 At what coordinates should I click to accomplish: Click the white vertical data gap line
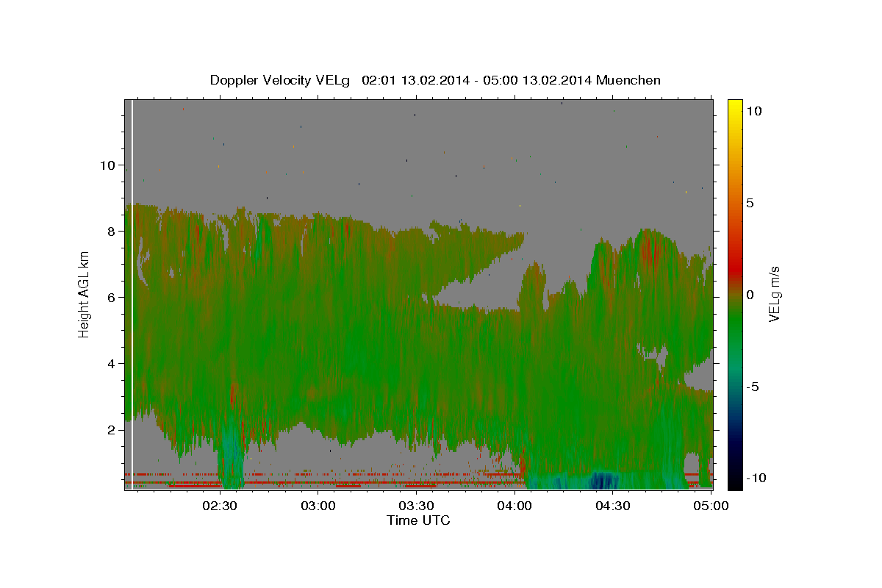click(132, 294)
